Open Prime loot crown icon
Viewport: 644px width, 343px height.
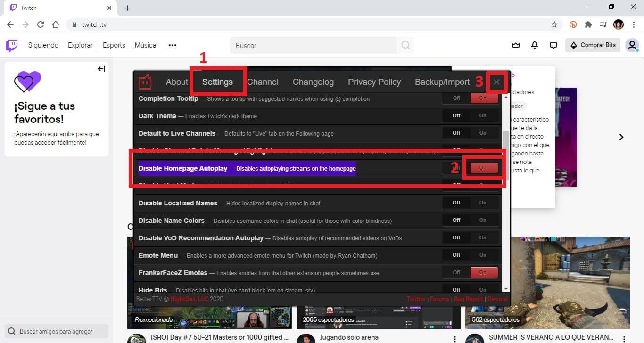click(516, 45)
